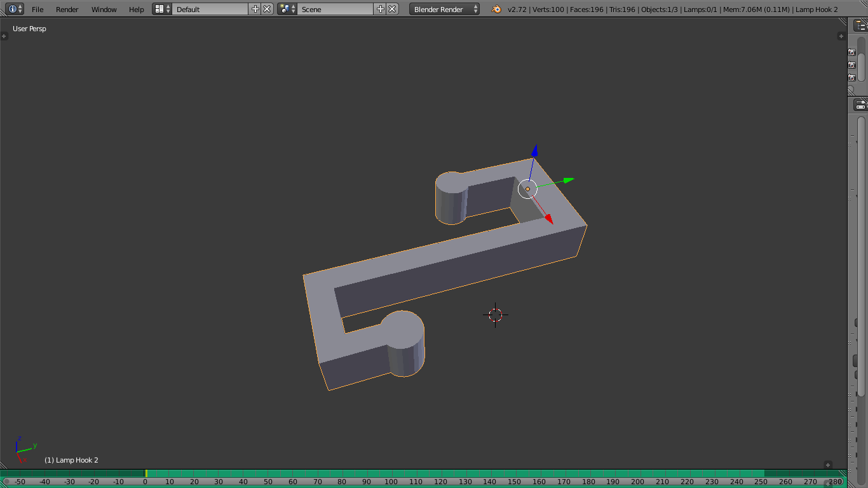Toggle renderability of third outliner object

point(852,78)
